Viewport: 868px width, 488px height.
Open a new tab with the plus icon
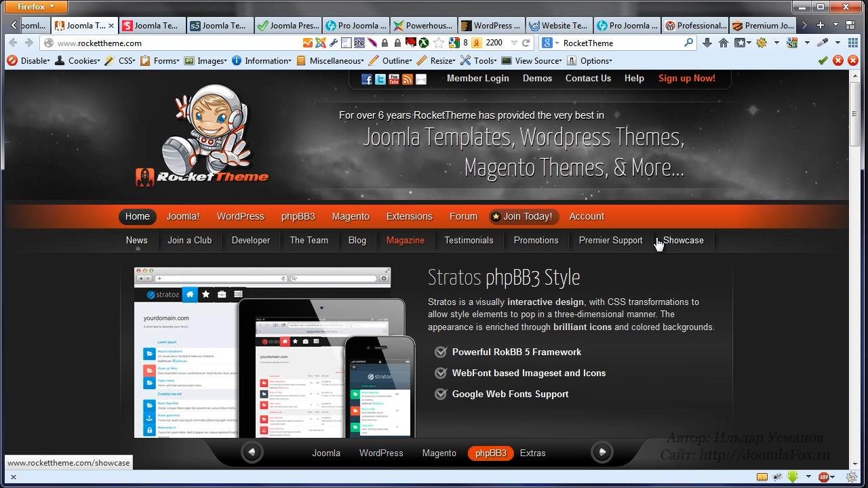(x=820, y=25)
